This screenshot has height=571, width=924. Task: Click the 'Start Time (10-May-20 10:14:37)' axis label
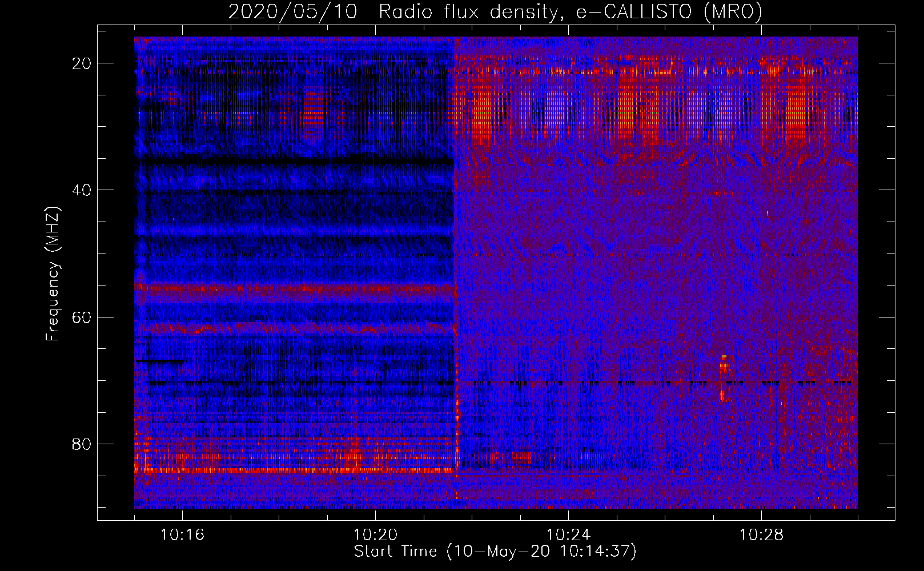pos(495,552)
